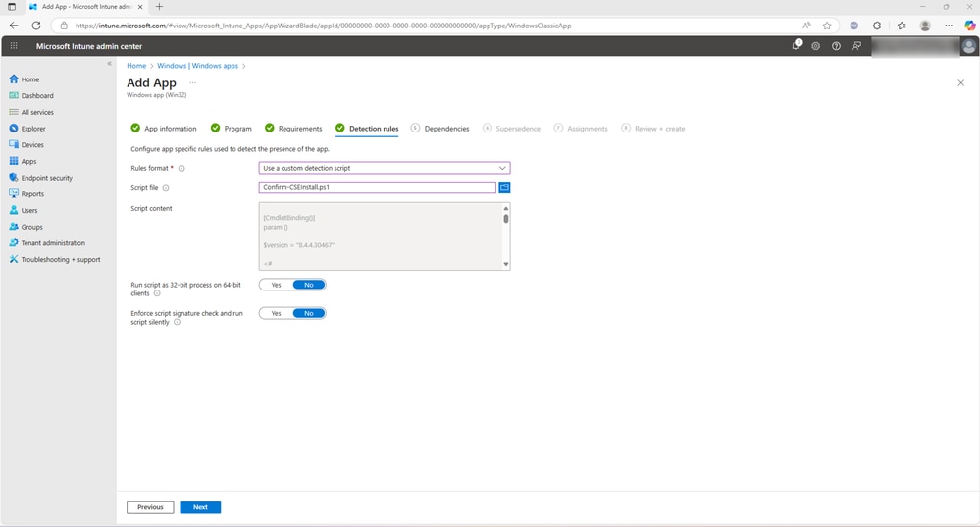
Task: Set signature check option to No
Action: [x=309, y=313]
